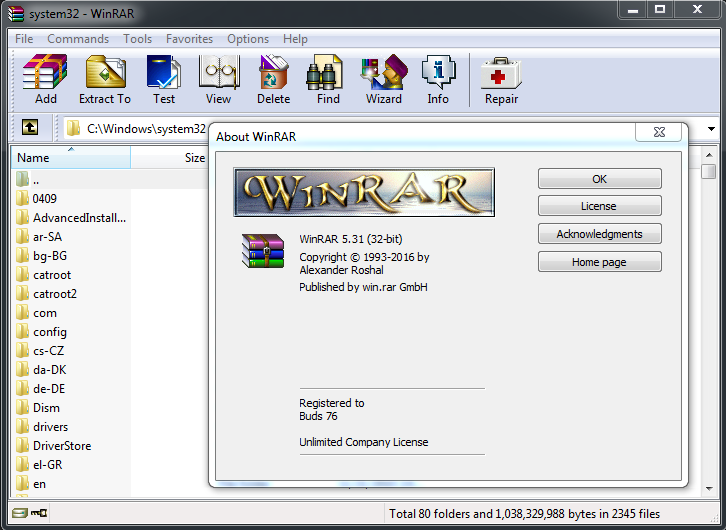Image resolution: width=726 pixels, height=530 pixels.
Task: Click 'Buds 76' registered name text
Action: (318, 416)
